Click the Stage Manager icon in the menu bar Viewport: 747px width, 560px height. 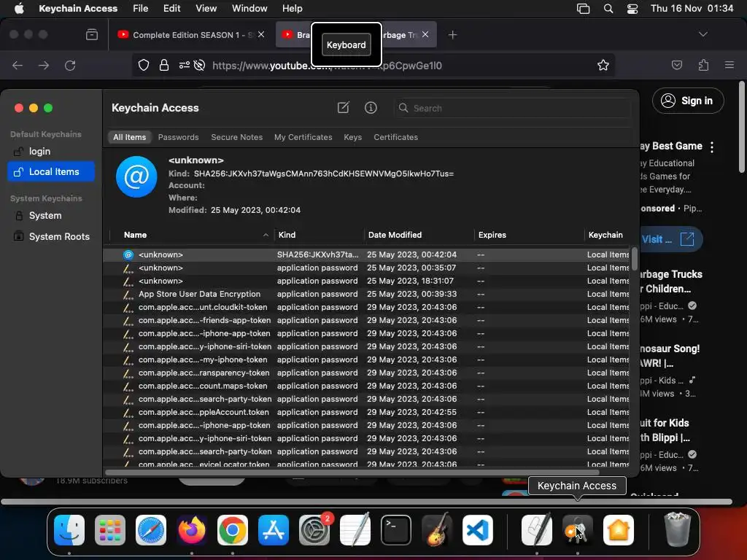583,9
